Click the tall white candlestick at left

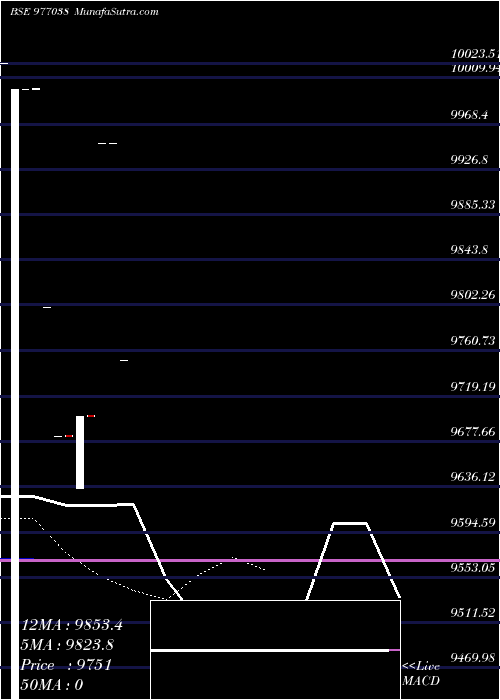15,394
